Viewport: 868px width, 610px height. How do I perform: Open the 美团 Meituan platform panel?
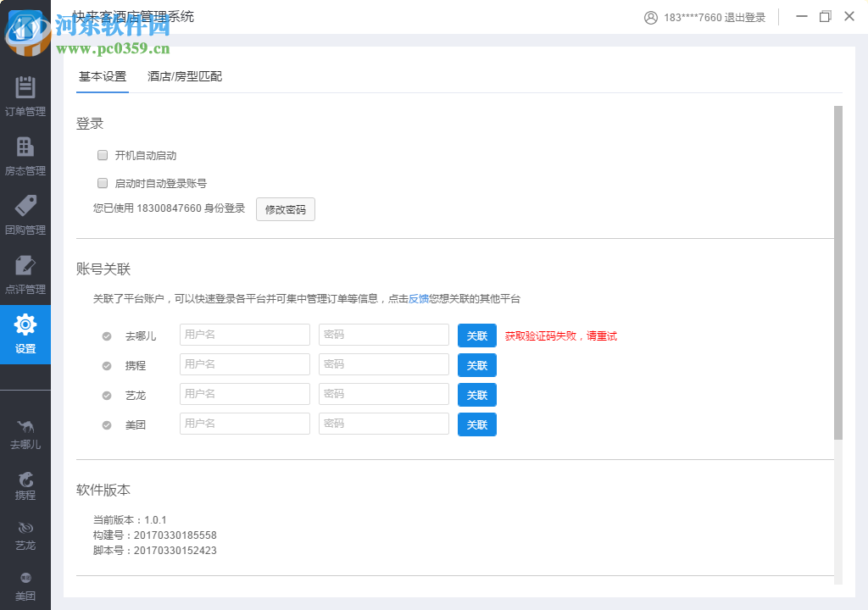pos(25,587)
